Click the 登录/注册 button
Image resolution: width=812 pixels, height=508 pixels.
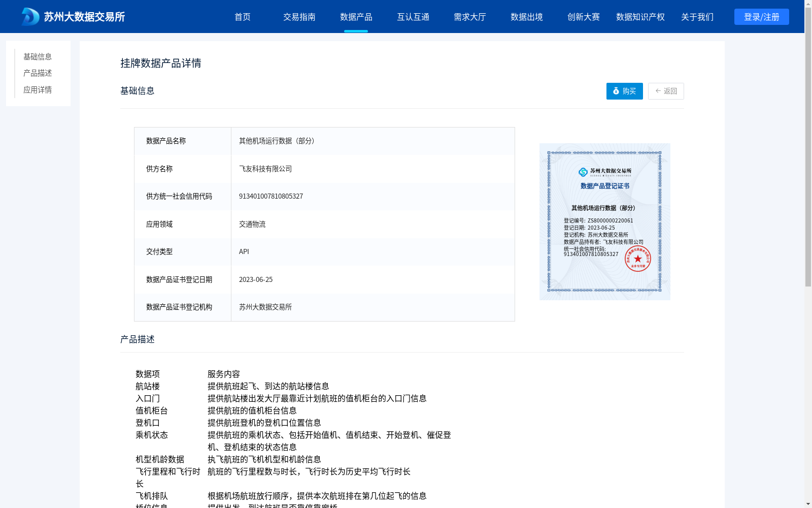[x=762, y=17]
